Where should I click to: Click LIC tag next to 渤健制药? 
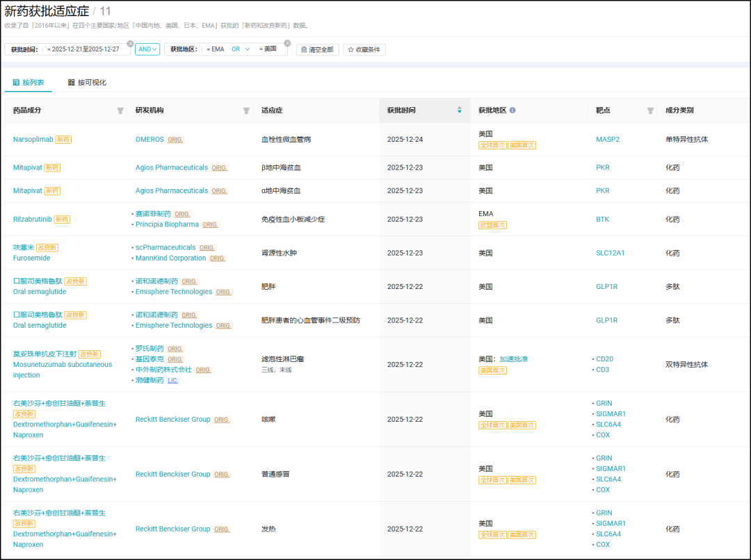tap(172, 381)
